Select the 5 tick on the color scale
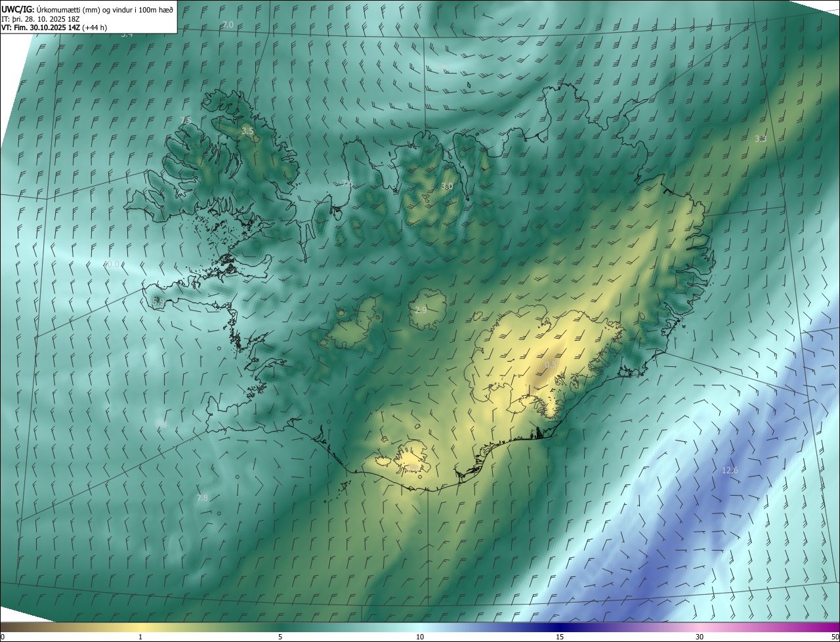840x642 pixels. point(280,637)
